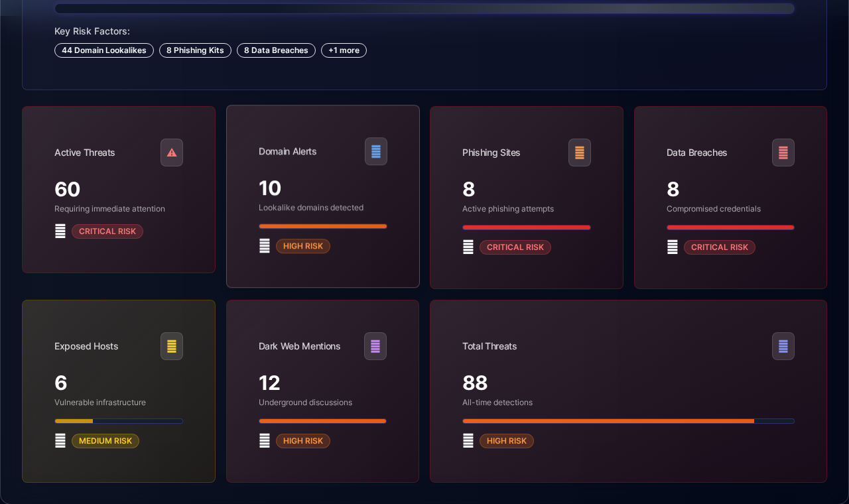Click the High Risk badge in Domain Alerts

[x=303, y=246]
